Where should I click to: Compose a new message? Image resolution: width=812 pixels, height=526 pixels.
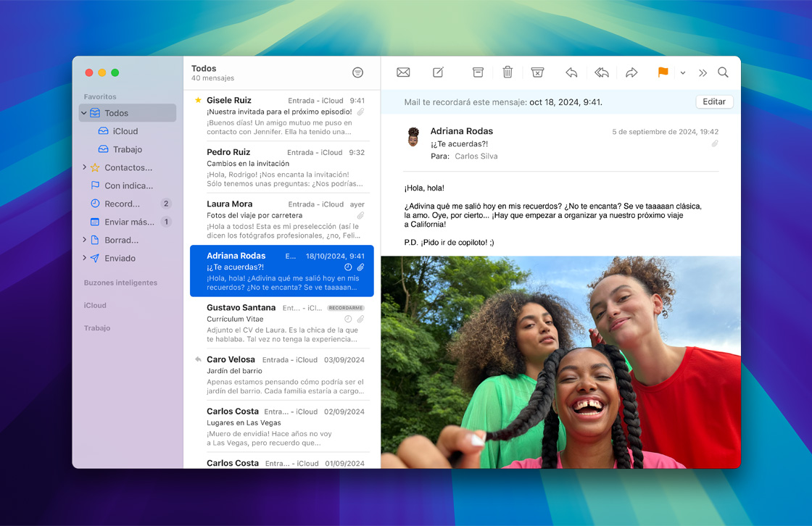pyautogui.click(x=439, y=72)
